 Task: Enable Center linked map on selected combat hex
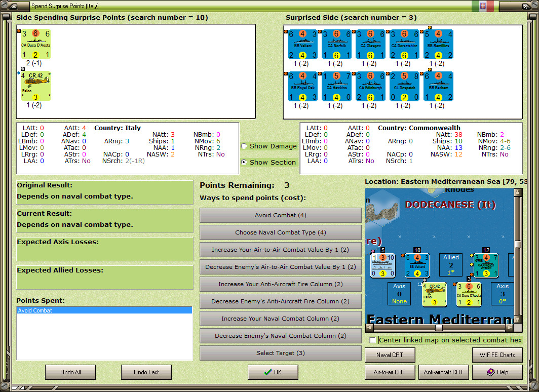pyautogui.click(x=372, y=340)
